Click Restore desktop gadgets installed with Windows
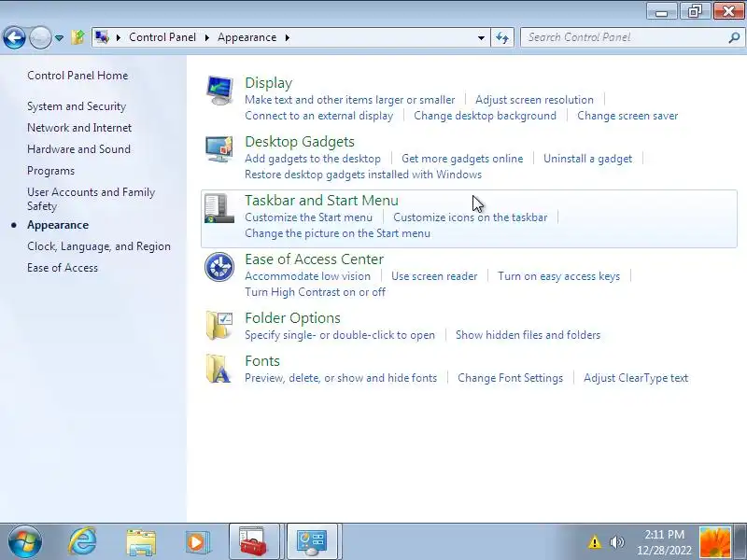This screenshot has height=560, width=747. pyautogui.click(x=363, y=175)
